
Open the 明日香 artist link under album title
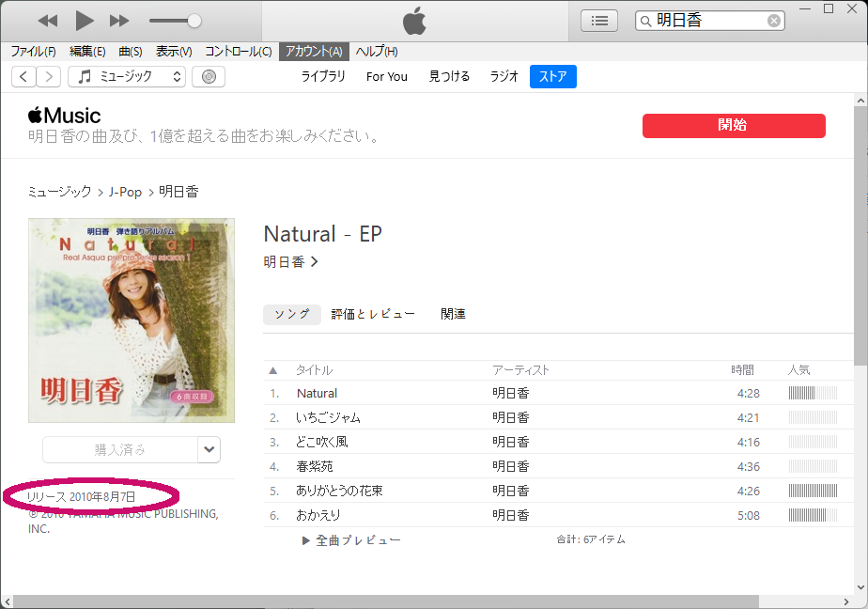point(290,262)
